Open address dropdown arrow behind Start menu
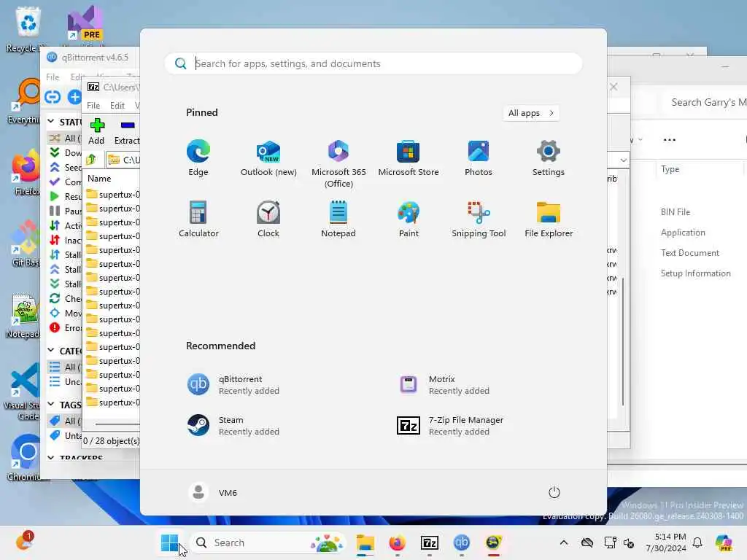This screenshot has width=747, height=560. (x=623, y=160)
